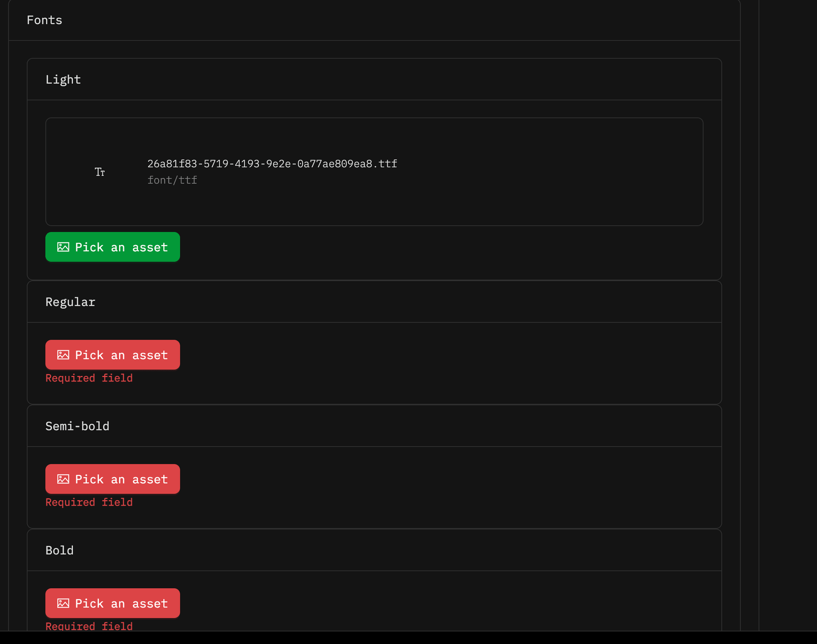Click image icon in Semi-bold's Pick an asset button
817x644 pixels.
point(63,479)
